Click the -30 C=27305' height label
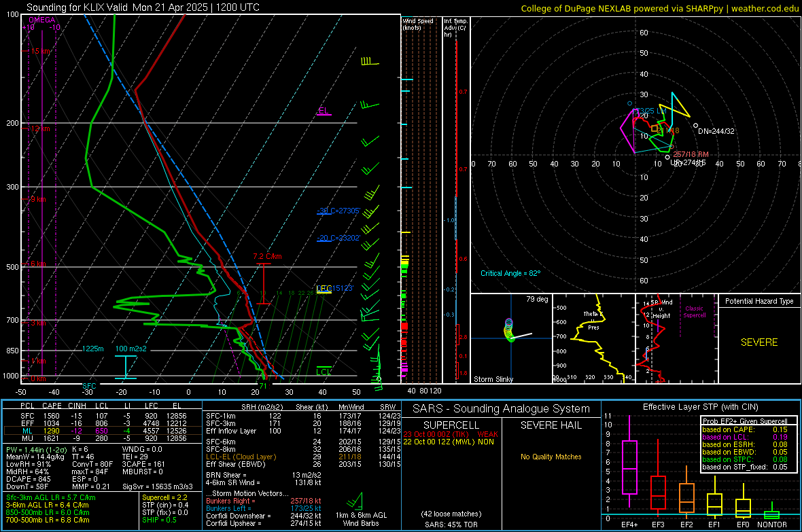Image resolution: width=802 pixels, height=532 pixels. 338,211
